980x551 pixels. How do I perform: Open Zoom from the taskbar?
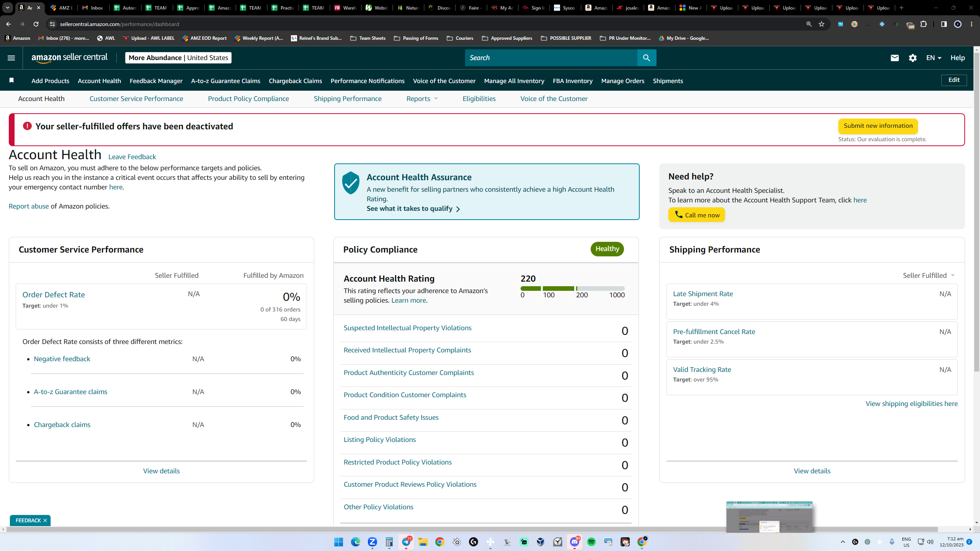pos(372,542)
